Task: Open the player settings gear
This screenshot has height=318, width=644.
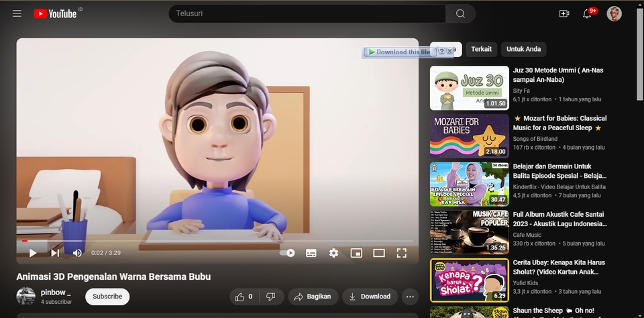Action: (x=333, y=253)
